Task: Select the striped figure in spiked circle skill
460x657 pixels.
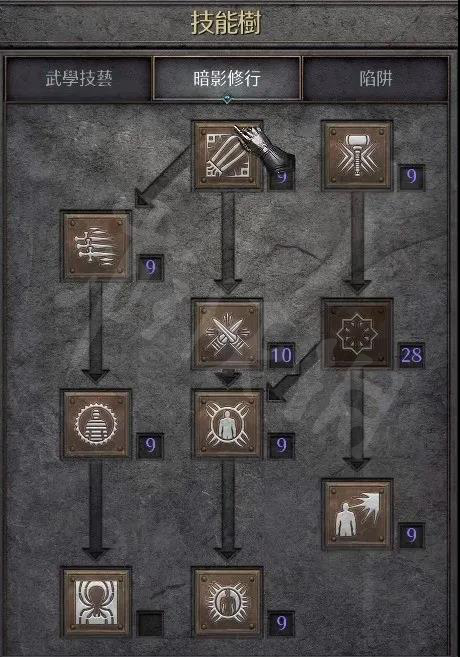Action: tap(96, 424)
